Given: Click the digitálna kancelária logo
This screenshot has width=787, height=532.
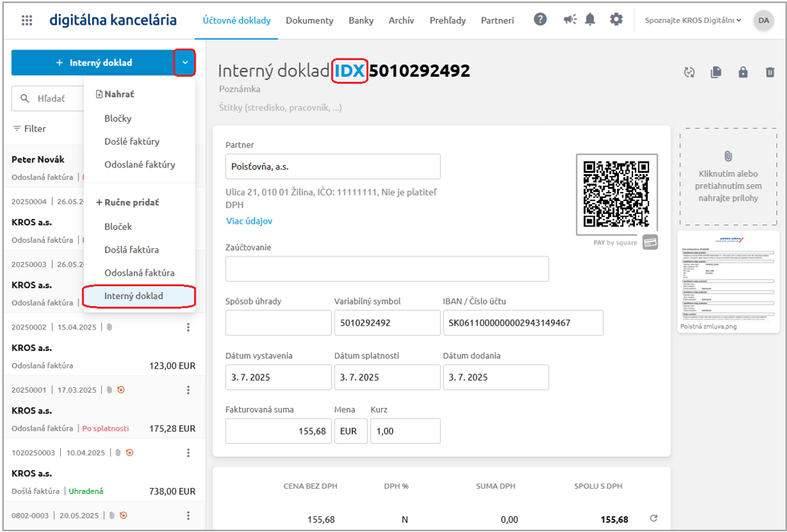Looking at the screenshot, I should [113, 20].
